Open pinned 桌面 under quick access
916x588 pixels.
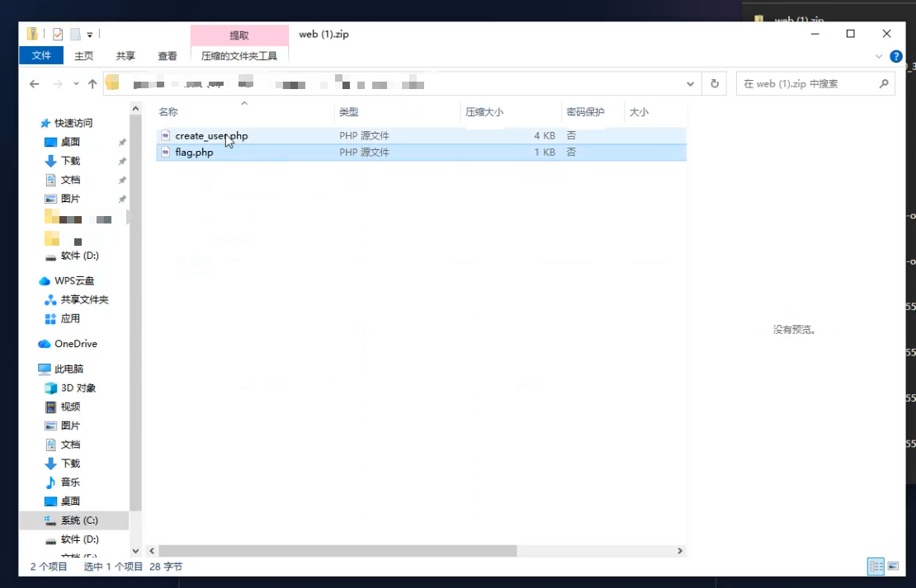[x=70, y=142]
